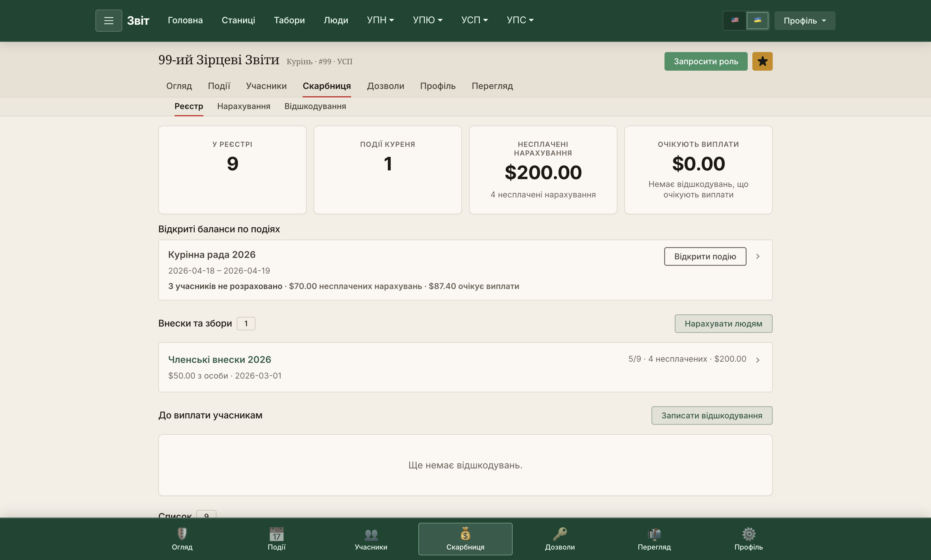Click the $50.00 з особи · 2026-03-01 text
Viewport: 931px width, 560px height.
pyautogui.click(x=225, y=375)
